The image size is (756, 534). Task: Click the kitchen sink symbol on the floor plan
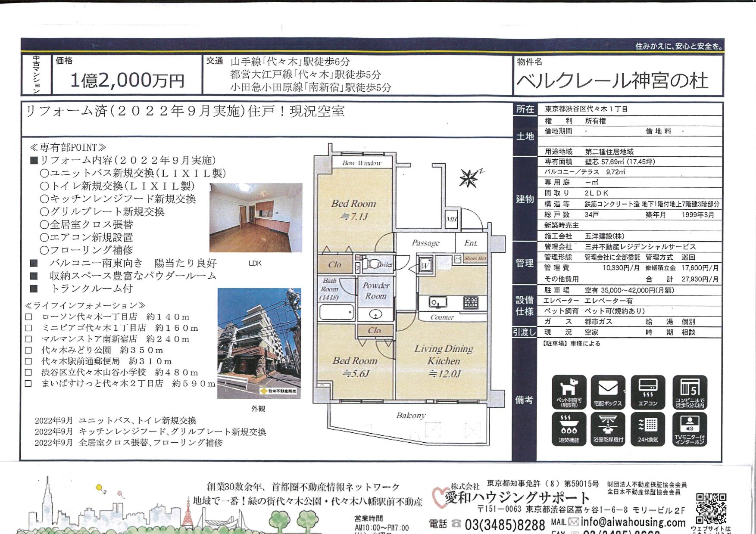(x=438, y=302)
